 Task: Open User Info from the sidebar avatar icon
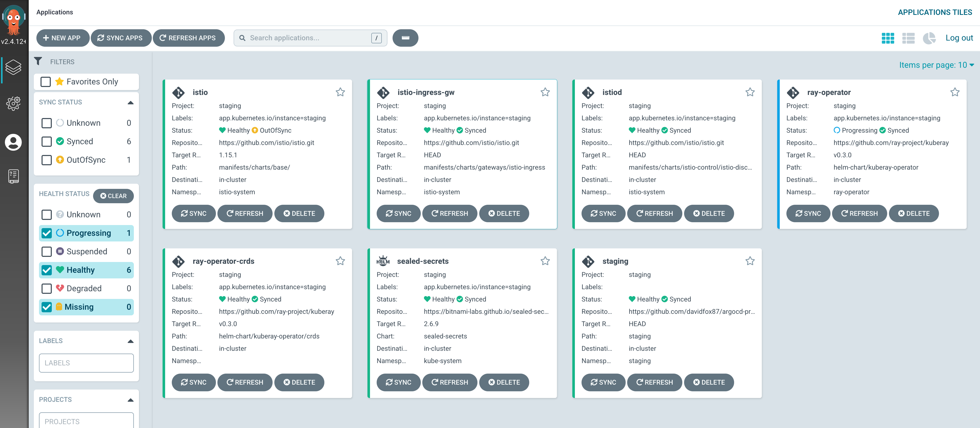(13, 142)
